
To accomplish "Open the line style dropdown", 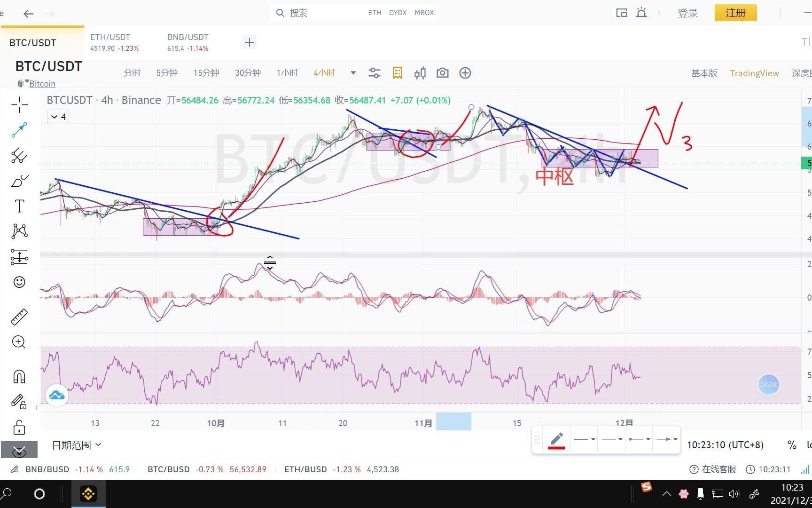I will (611, 439).
